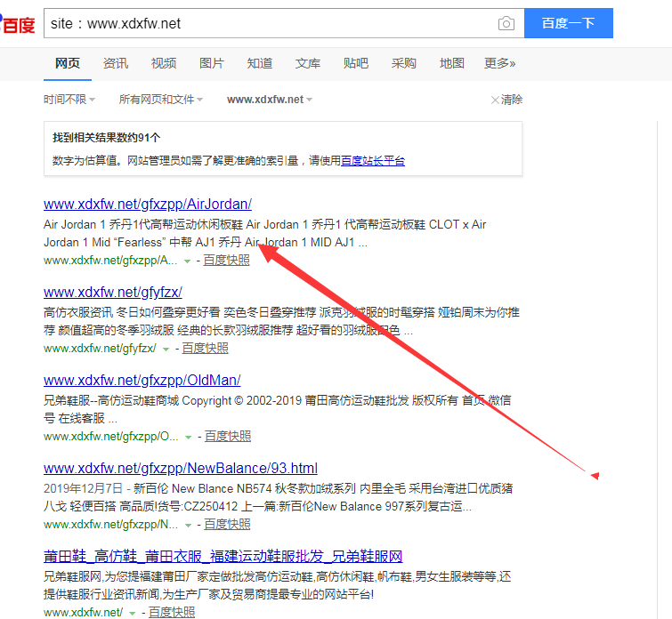Open result www.xdxfw.net/gfxzpp/NewBalance/93.html
This screenshot has height=619, width=672.
click(181, 468)
